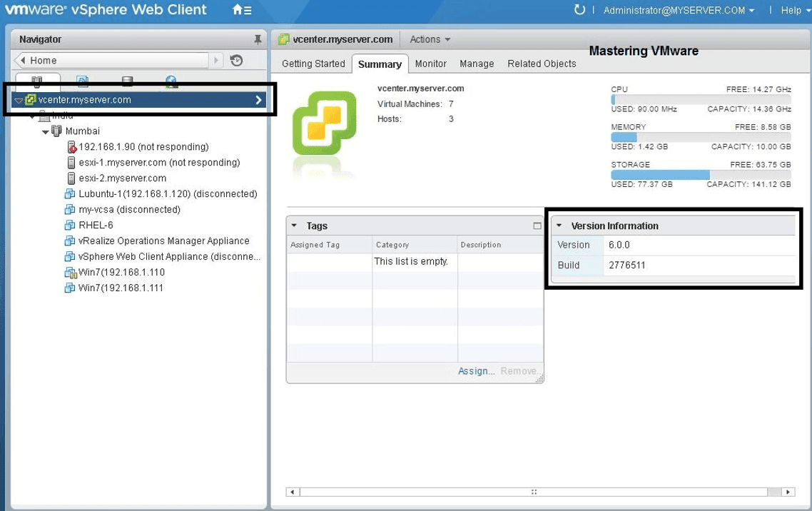Screen dimensions: 812x511
Task: Click the host error icon for 192.168.1.90
Action: 71,147
